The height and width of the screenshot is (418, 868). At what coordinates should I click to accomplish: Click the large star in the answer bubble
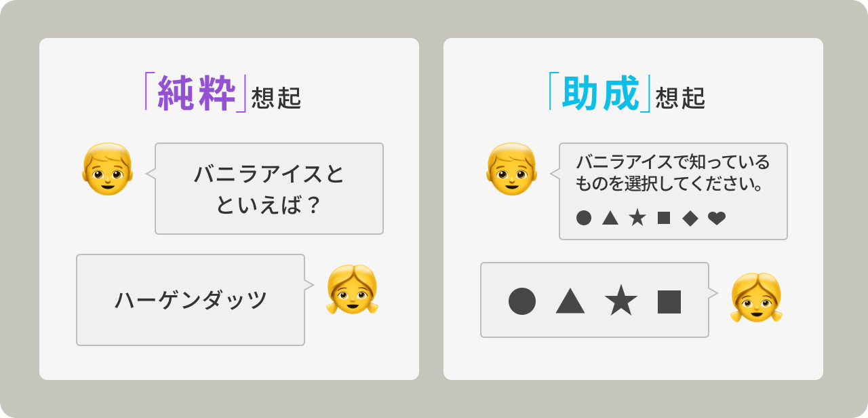(x=620, y=301)
